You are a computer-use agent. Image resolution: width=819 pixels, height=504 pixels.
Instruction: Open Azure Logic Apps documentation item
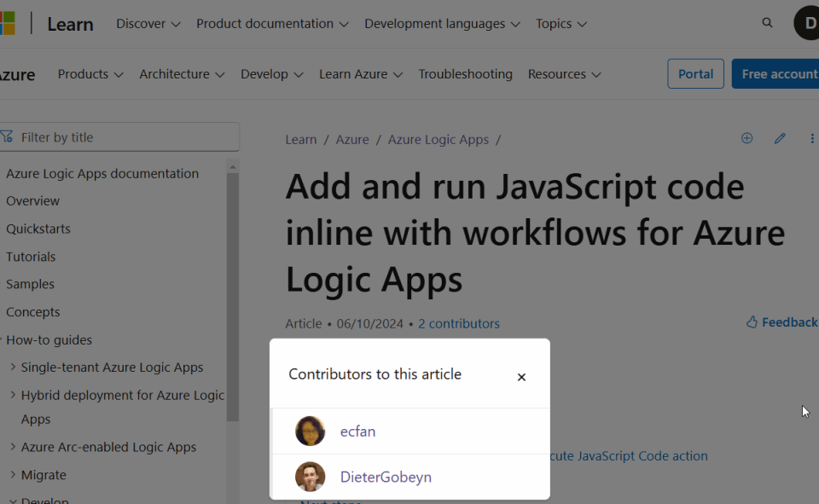[x=102, y=173]
